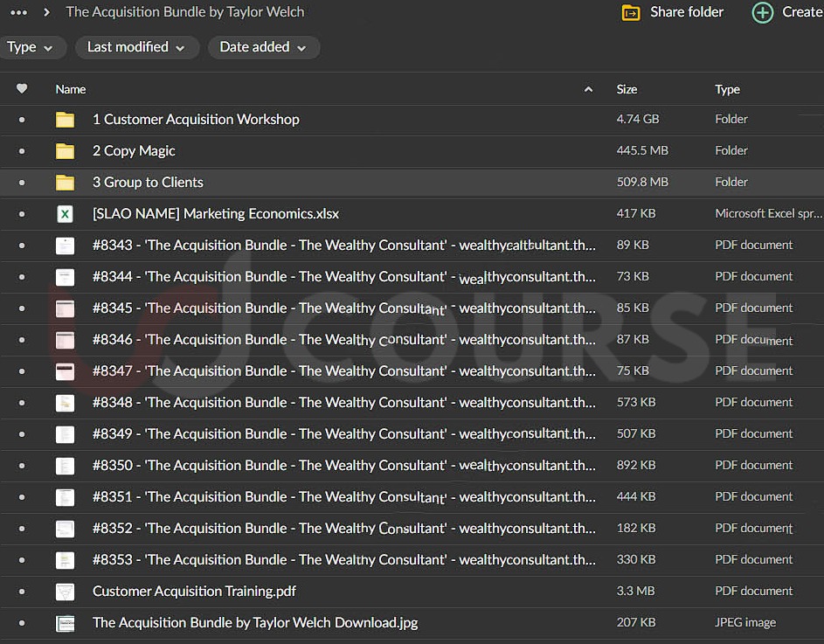Click the '445.5 MB' size value
Image resolution: width=824 pixels, height=644 pixels.
642,151
